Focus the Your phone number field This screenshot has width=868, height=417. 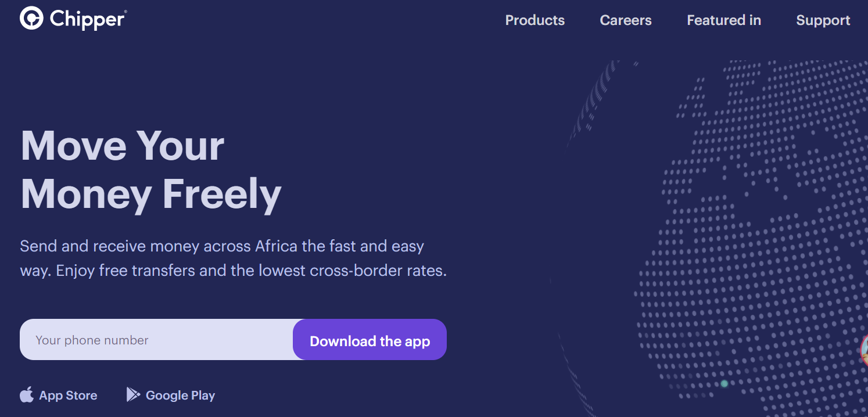[x=157, y=340]
